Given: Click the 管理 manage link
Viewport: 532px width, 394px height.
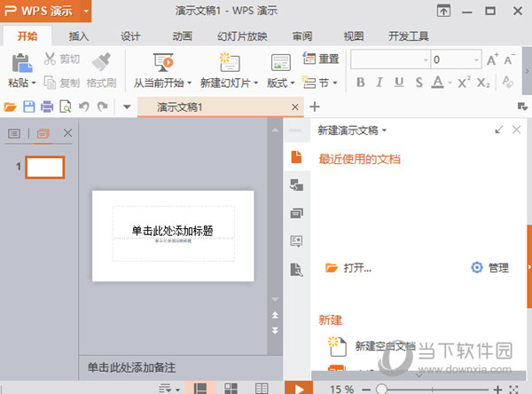Looking at the screenshot, I should click(x=490, y=268).
